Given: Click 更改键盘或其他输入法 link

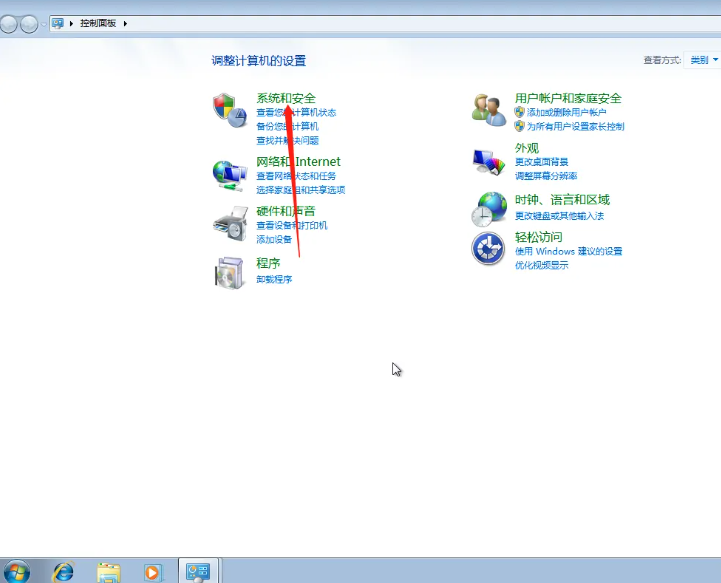Looking at the screenshot, I should pyautogui.click(x=559, y=216).
